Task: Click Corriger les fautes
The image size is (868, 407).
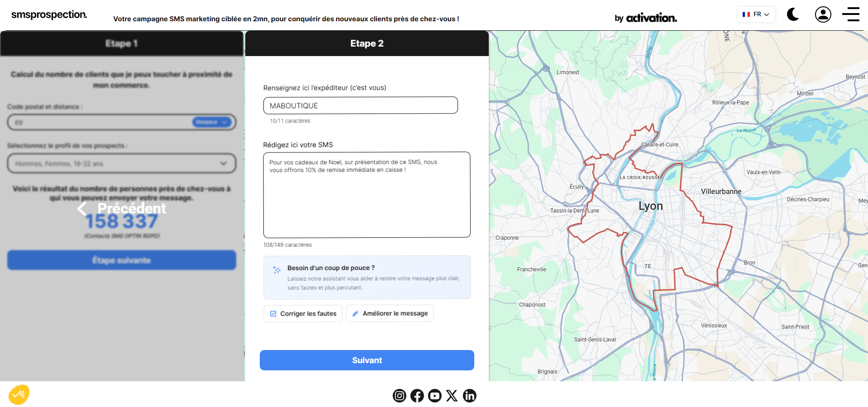Action: [303, 313]
